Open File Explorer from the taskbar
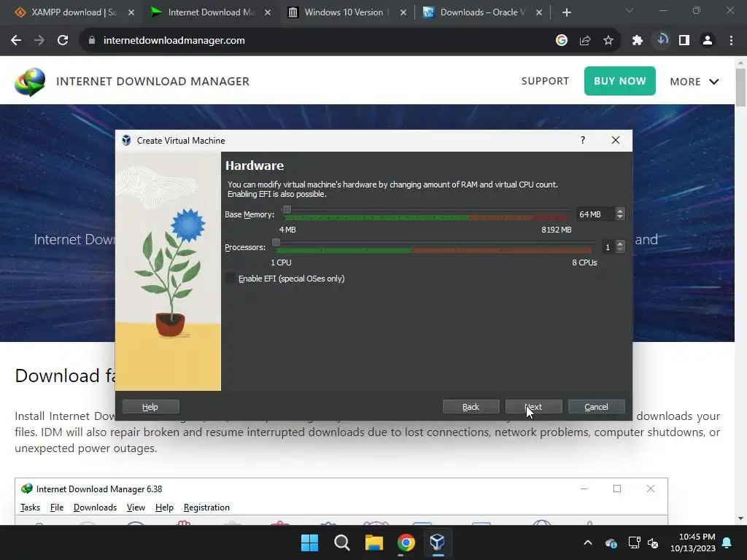 (x=374, y=542)
